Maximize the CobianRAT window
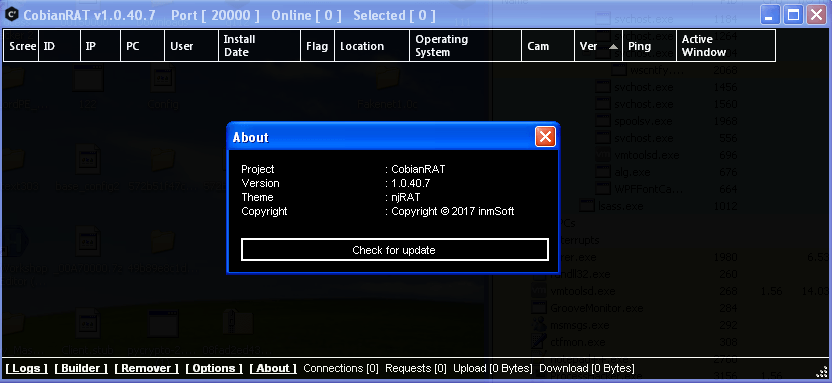The image size is (832, 383). tap(794, 15)
